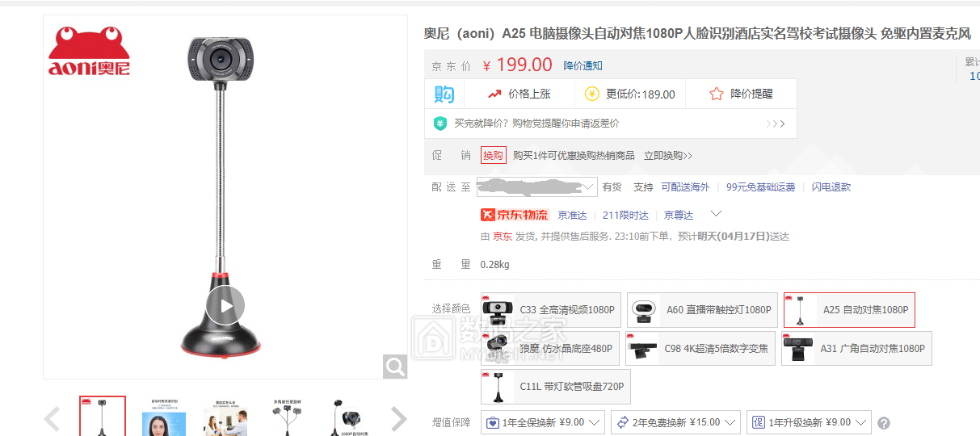Image resolution: width=980 pixels, height=436 pixels.
Task: Open the 1年全保换新 ¥9.00 dropdown
Action: 543,422
